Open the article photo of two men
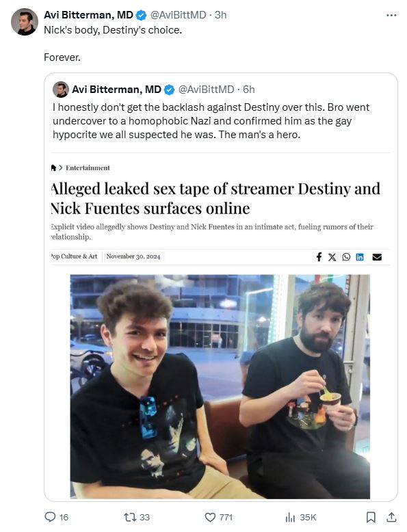Image resolution: width=407 pixels, height=532 pixels. [220, 386]
